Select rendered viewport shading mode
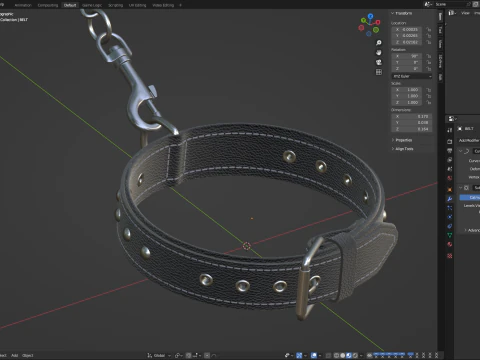 pos(355,355)
